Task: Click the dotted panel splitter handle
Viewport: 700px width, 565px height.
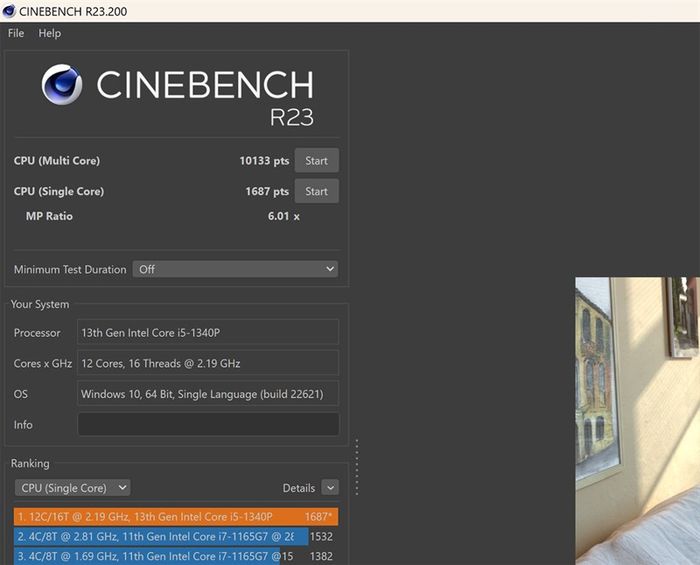Action: click(x=357, y=467)
